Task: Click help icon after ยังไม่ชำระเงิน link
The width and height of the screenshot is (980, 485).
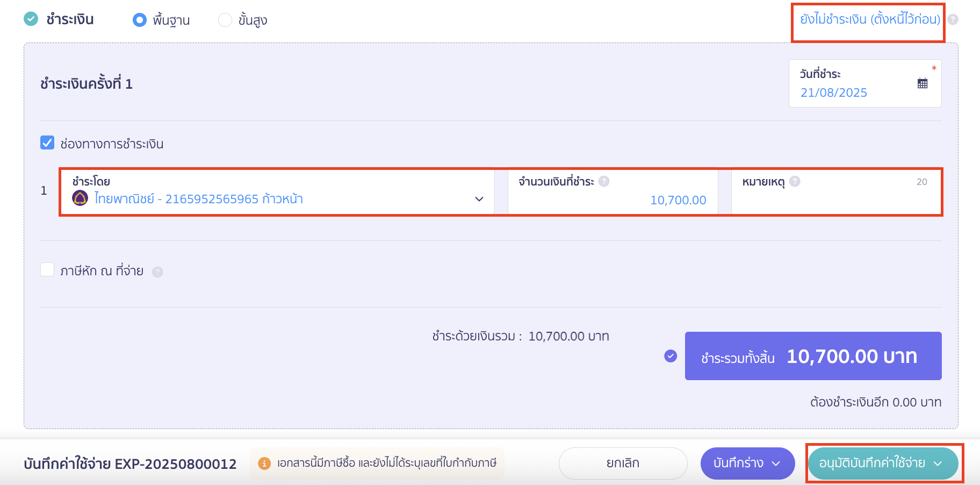Action: tap(952, 19)
